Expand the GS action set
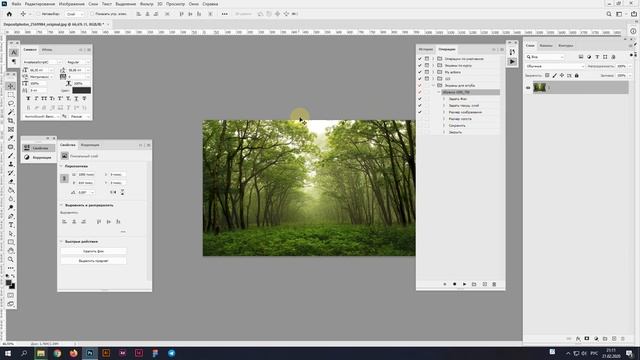The height and width of the screenshot is (360, 640). tap(433, 79)
